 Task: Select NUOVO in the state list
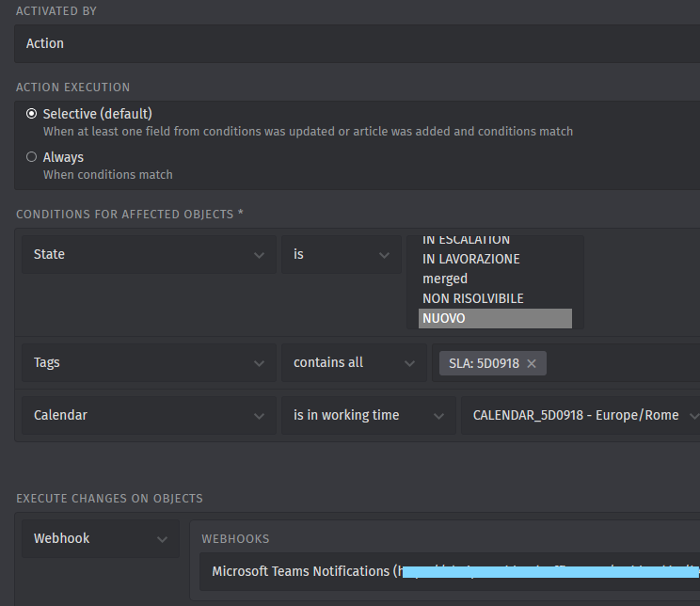pyautogui.click(x=495, y=318)
